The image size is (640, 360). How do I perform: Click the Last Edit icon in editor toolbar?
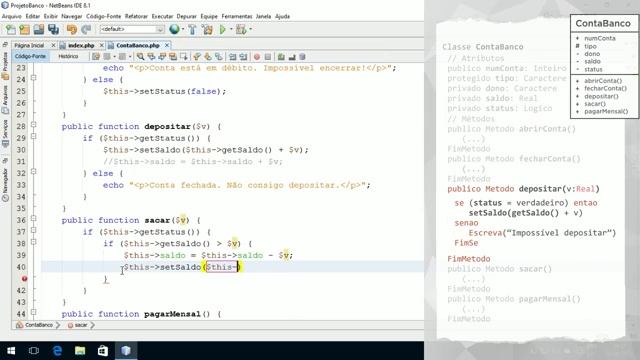click(x=96, y=57)
